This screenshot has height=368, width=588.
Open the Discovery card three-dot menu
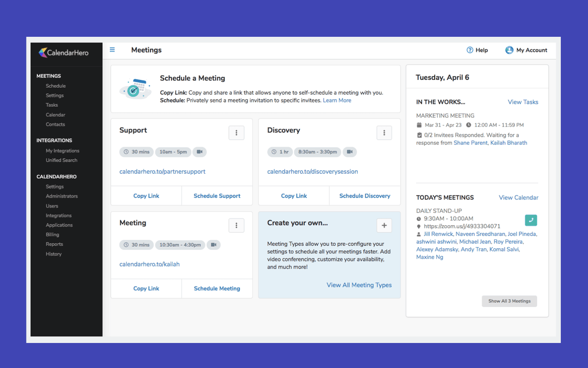point(384,132)
